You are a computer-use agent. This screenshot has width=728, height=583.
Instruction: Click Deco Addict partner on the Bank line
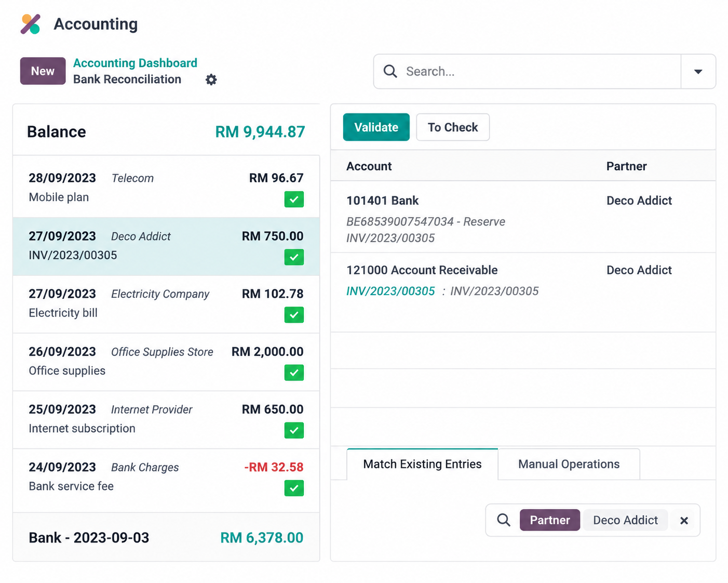pyautogui.click(x=639, y=201)
